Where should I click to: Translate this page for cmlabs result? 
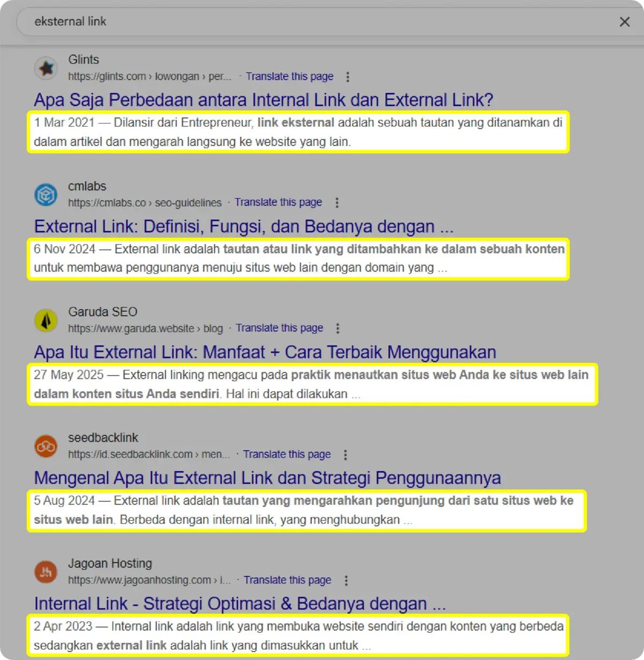[x=279, y=202]
